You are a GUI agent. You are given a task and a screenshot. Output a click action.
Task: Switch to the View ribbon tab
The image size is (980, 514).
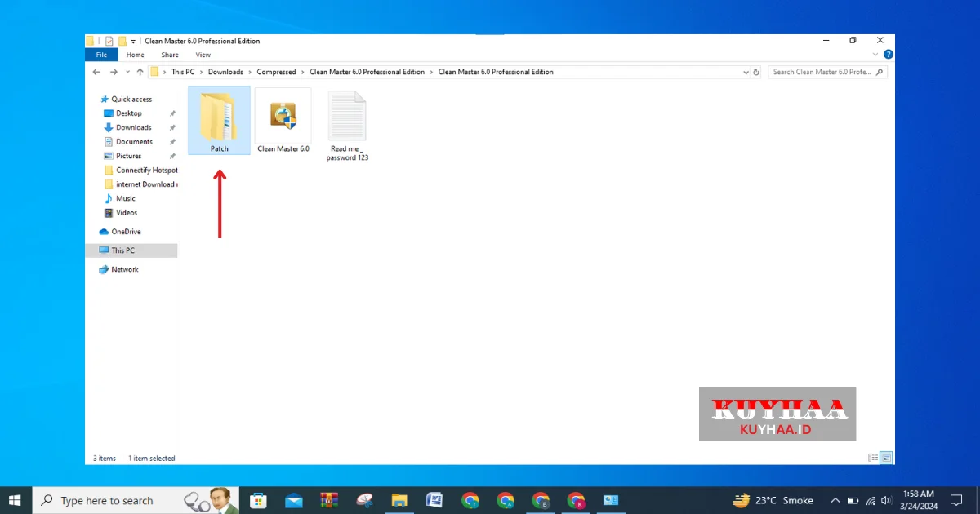pyautogui.click(x=203, y=55)
